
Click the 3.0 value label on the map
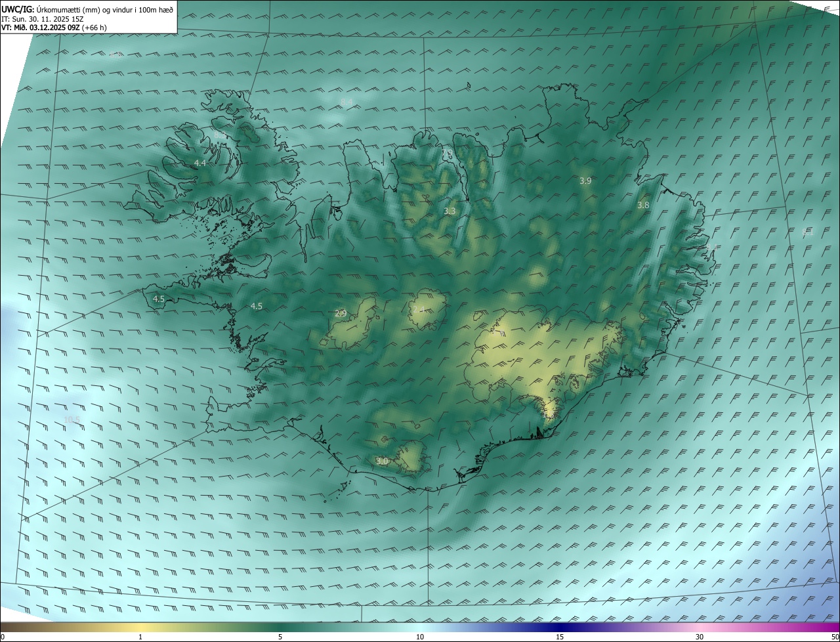(382, 461)
